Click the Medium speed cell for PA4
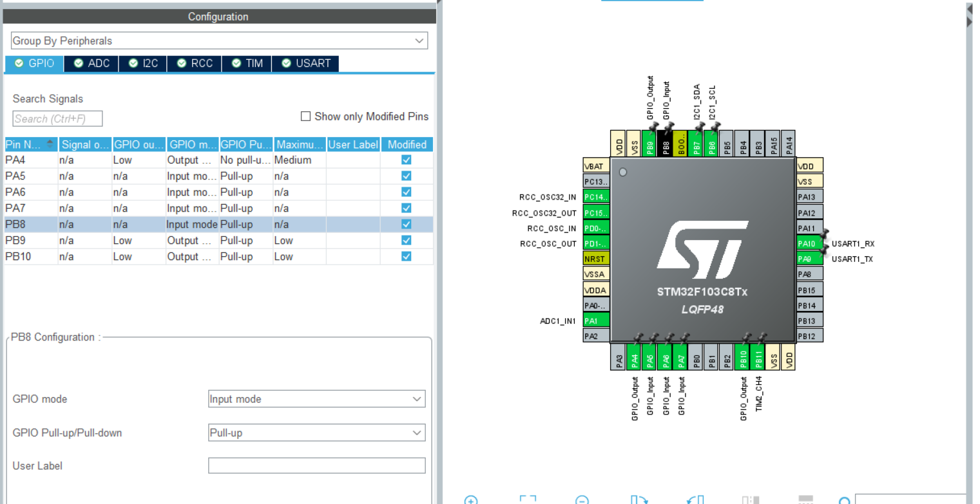Image resolution: width=980 pixels, height=504 pixels. point(300,160)
